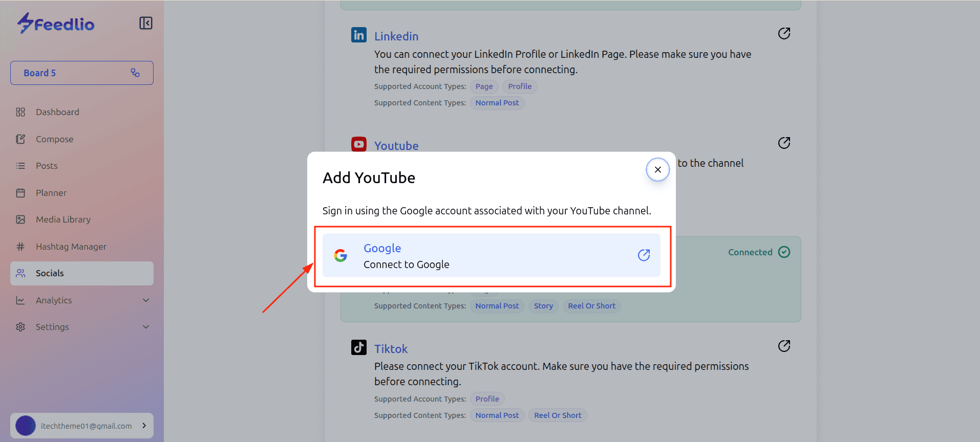Click the LinkedIn logo icon

click(x=358, y=35)
